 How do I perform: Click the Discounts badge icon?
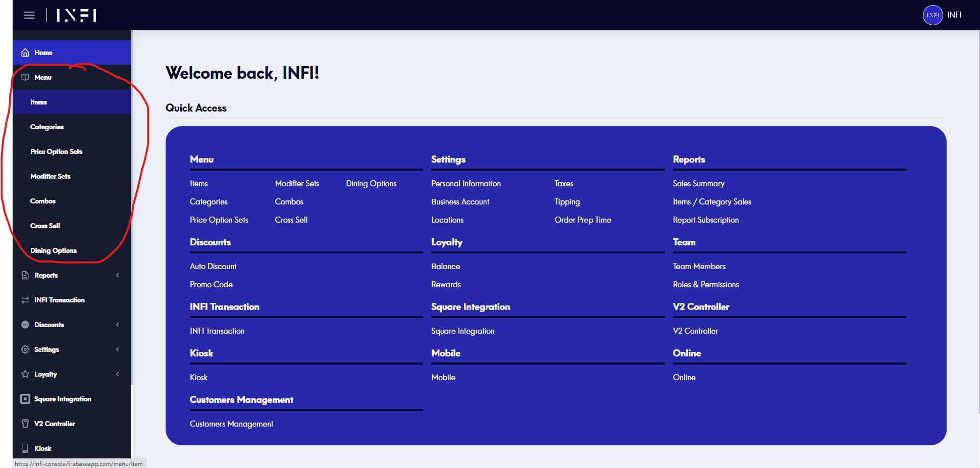pyautogui.click(x=25, y=325)
